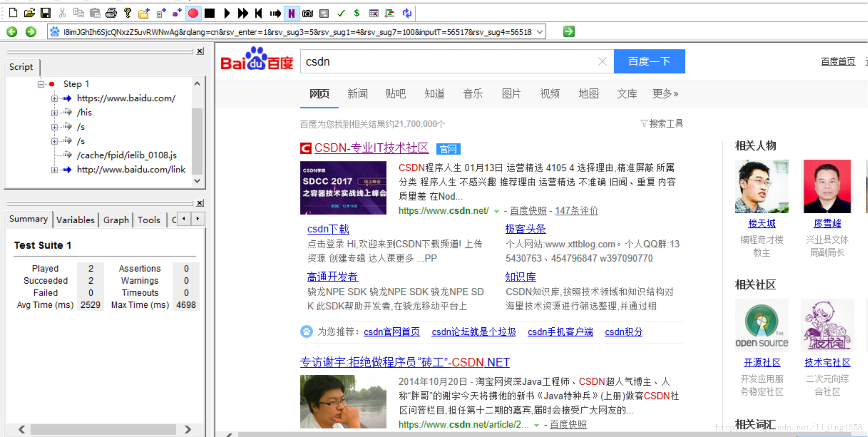Image resolution: width=868 pixels, height=437 pixels.
Task: Open the green dropdown arrow after www.csdn.net/
Action: click(x=496, y=211)
